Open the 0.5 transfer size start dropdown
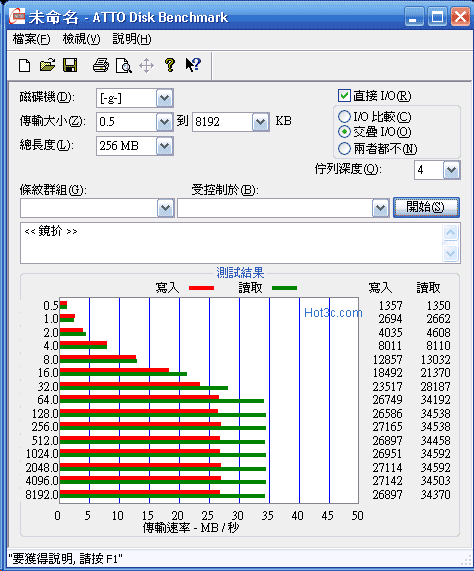The image size is (474, 571). tap(165, 122)
